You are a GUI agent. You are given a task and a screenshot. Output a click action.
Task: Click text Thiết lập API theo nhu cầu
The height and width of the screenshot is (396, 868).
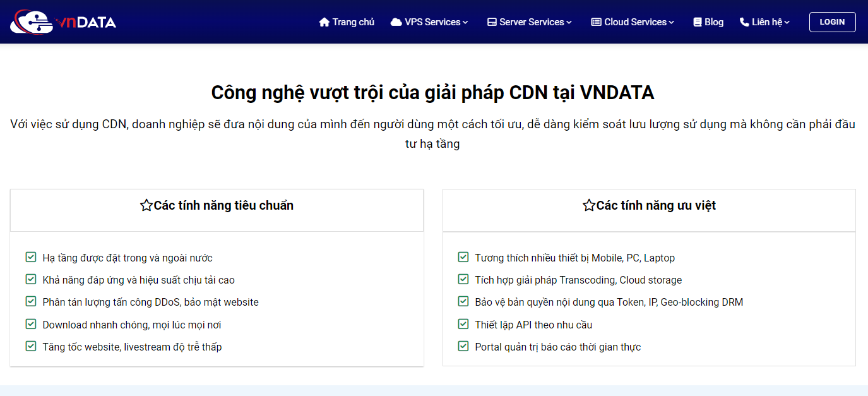[x=533, y=325]
